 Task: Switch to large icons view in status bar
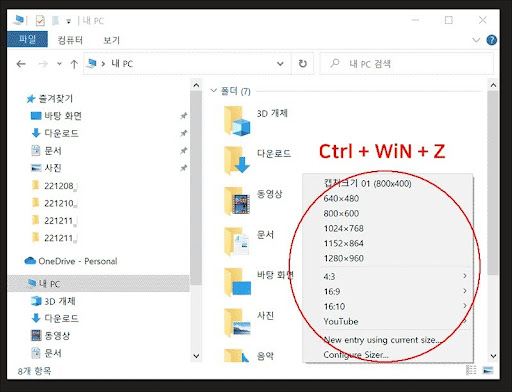488,370
